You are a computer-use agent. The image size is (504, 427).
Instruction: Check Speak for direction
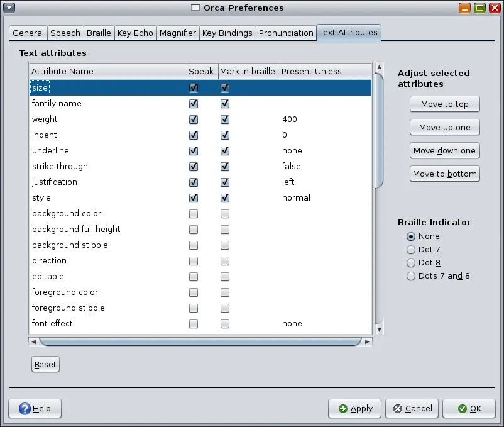click(194, 261)
